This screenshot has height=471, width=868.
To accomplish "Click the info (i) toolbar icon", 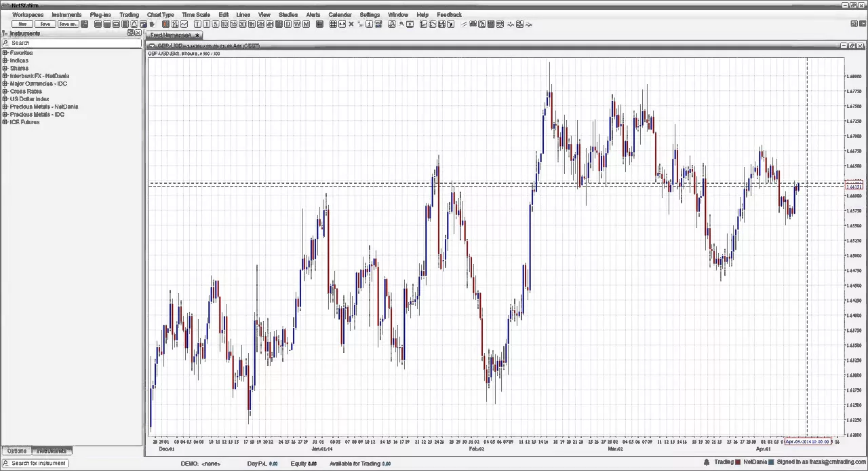I will pyautogui.click(x=369, y=24).
